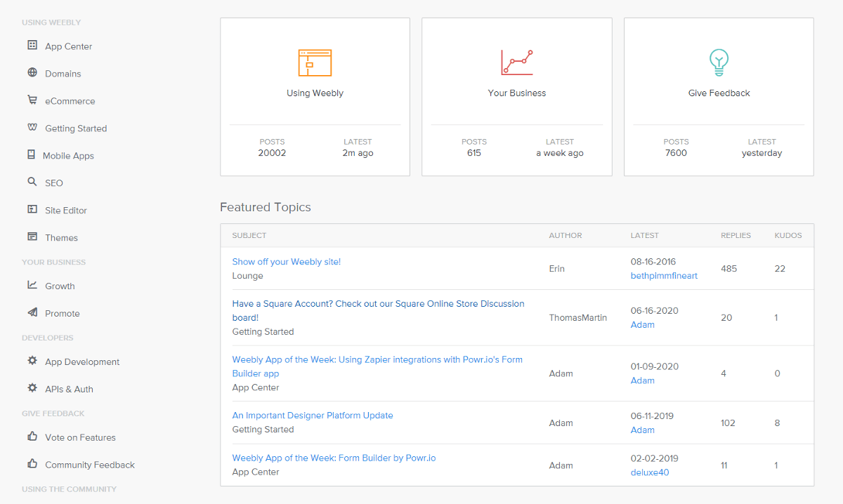Open APIs & Auth under Developers

coord(69,390)
